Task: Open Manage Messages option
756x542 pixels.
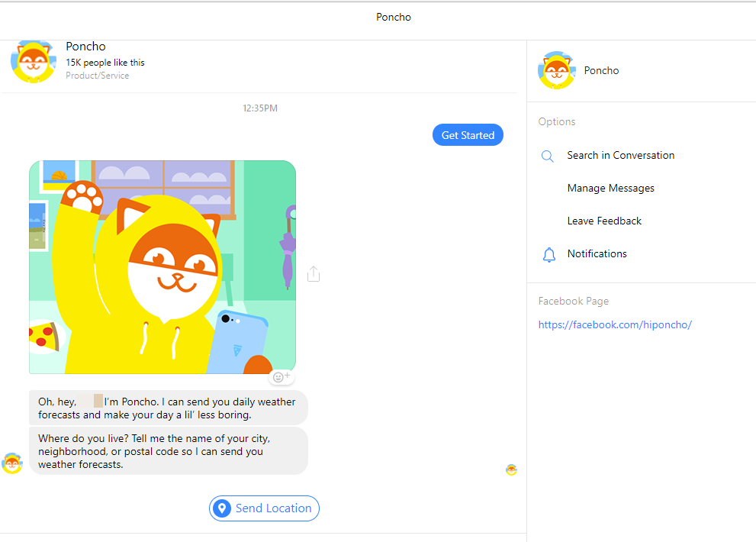Action: [610, 189]
